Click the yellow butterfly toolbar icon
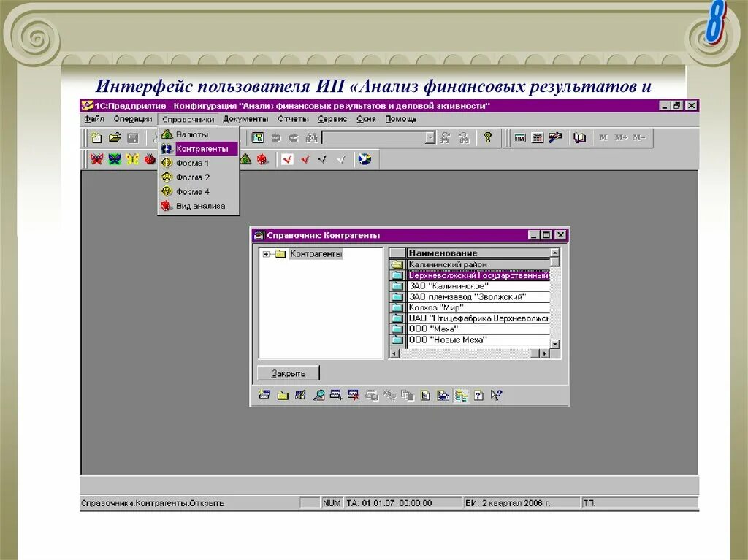The image size is (748, 560). click(133, 159)
